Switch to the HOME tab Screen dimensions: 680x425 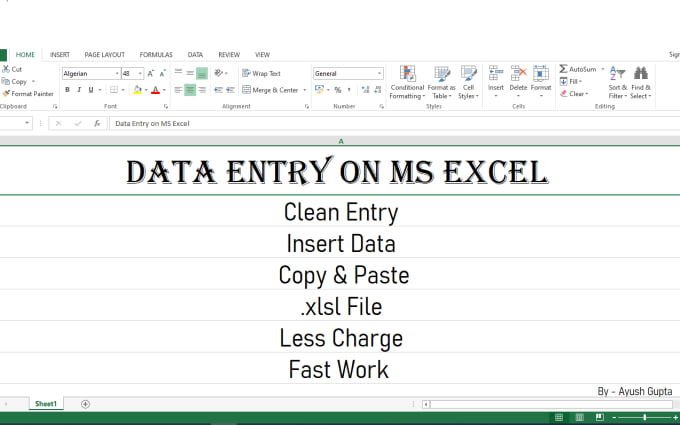(x=25, y=55)
